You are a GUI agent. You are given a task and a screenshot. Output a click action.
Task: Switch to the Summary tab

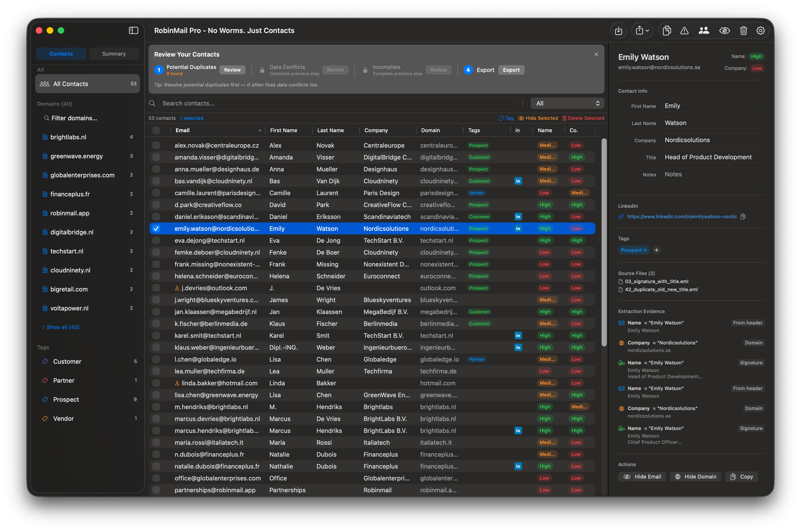point(114,54)
